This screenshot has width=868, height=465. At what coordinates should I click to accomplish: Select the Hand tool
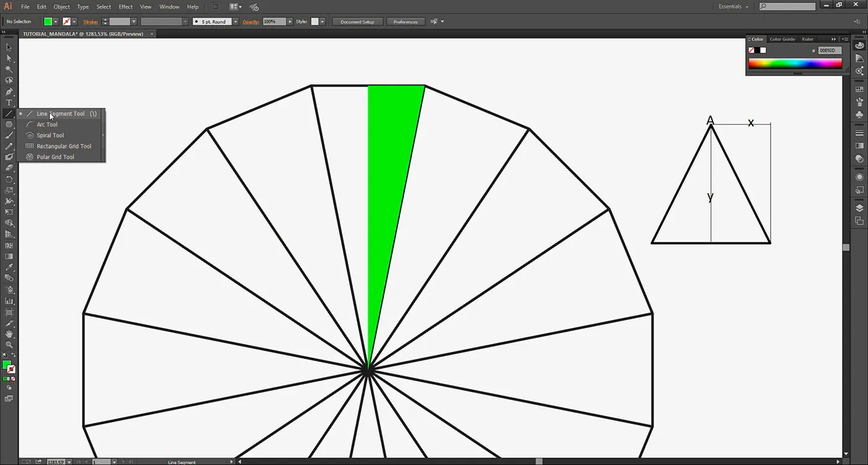point(9,334)
